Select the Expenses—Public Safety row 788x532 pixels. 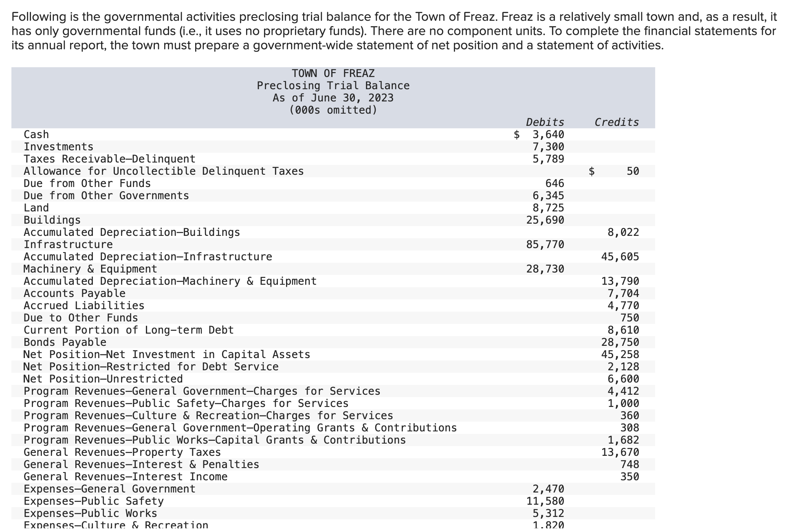coord(93,501)
